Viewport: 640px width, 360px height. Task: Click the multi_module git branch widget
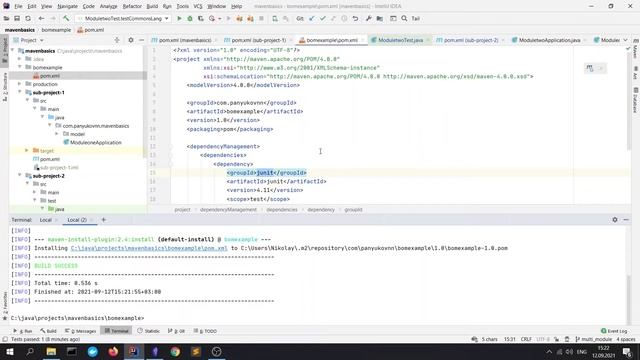pos(593,339)
